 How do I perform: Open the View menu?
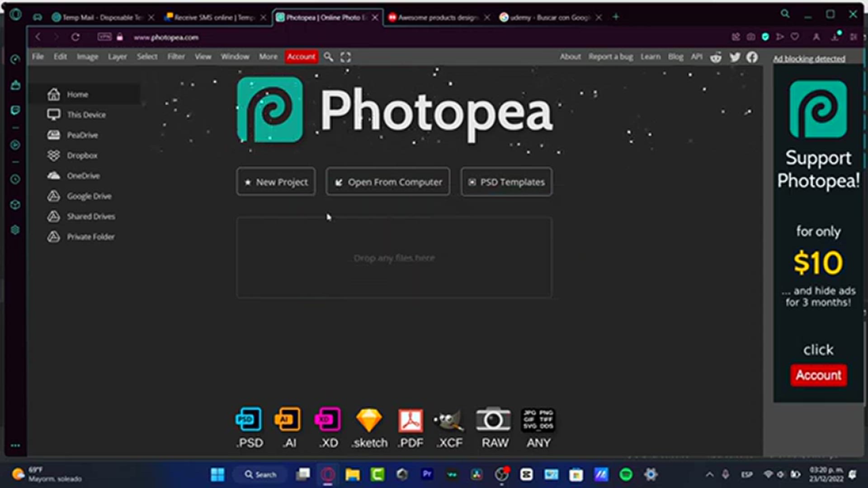tap(203, 56)
